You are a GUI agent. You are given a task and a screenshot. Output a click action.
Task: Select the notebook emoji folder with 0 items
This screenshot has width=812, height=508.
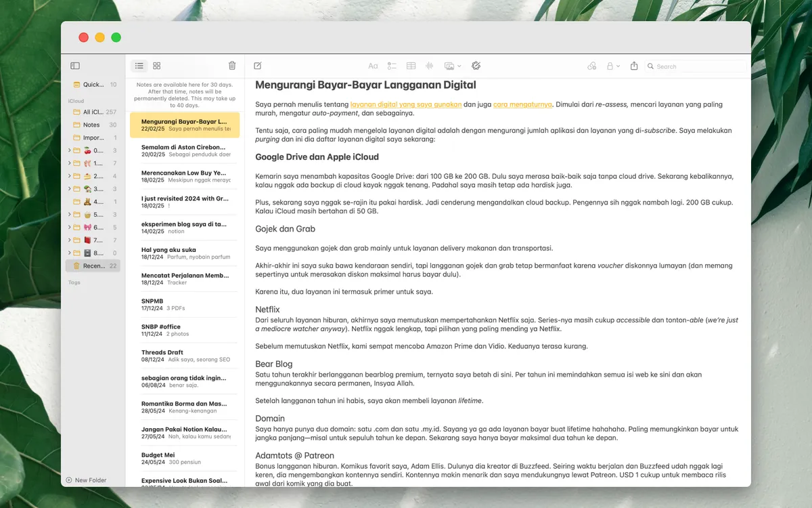(x=94, y=253)
